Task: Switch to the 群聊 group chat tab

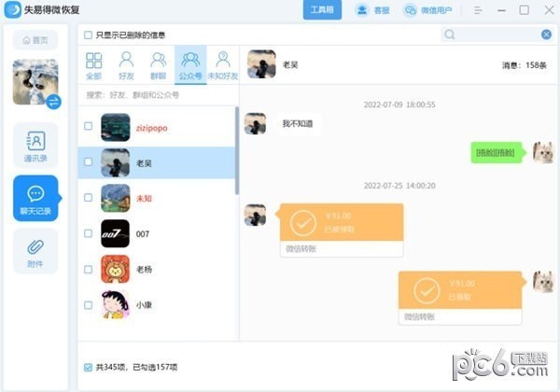Action: [159, 65]
